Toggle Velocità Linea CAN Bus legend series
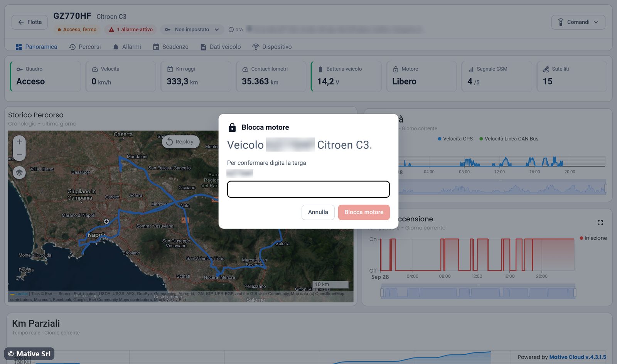This screenshot has width=617, height=364. (x=509, y=139)
